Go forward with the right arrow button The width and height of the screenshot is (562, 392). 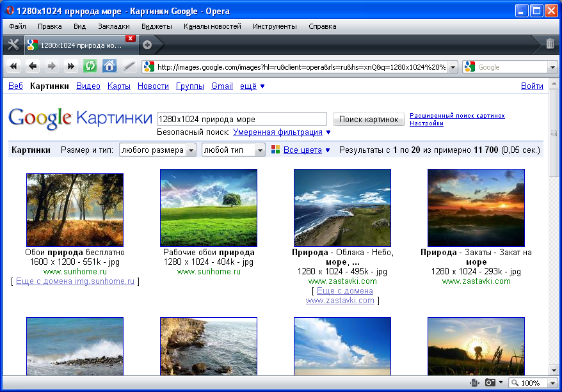(x=52, y=67)
